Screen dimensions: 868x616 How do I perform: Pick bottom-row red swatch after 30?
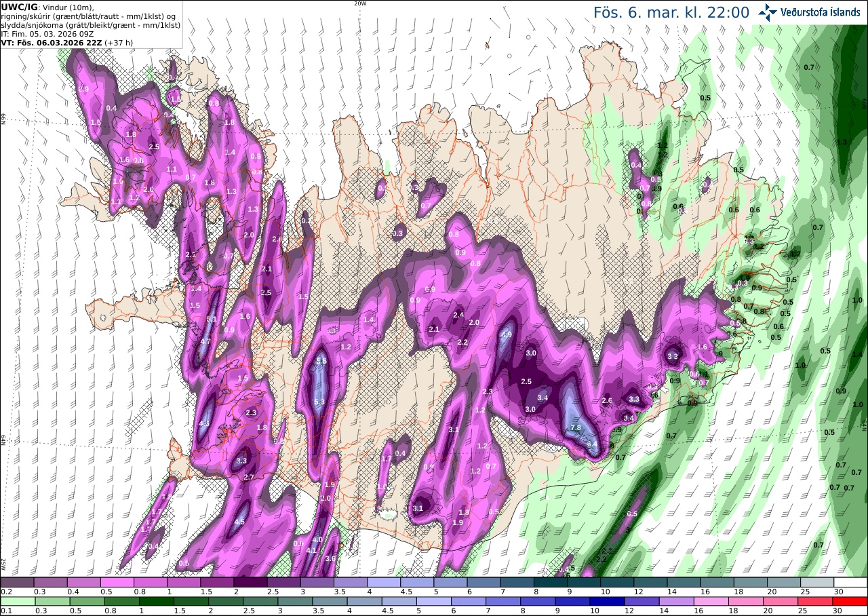850,601
